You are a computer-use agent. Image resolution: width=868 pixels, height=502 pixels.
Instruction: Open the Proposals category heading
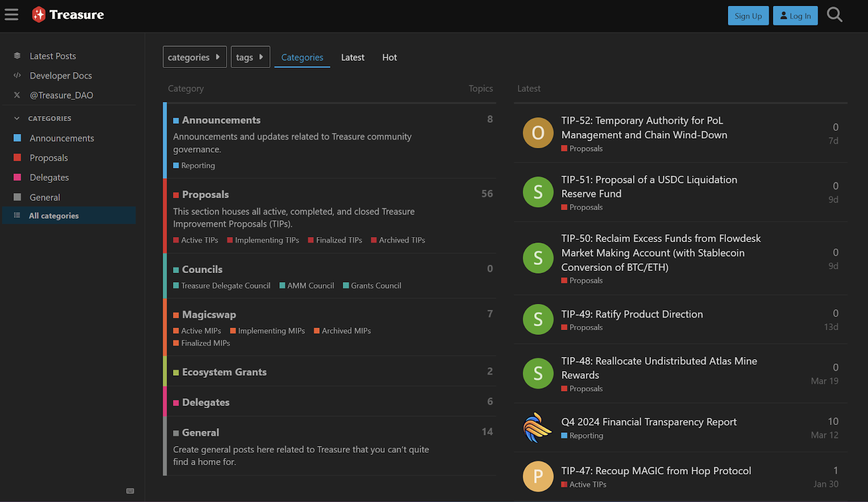point(206,194)
